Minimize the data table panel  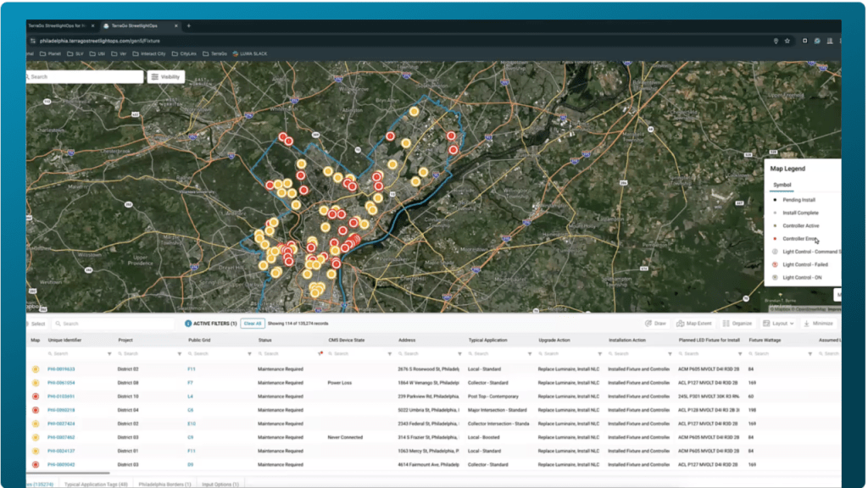[817, 324]
